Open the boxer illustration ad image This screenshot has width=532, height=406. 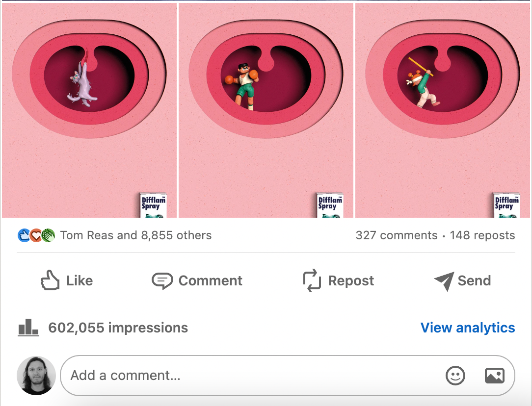click(x=266, y=110)
